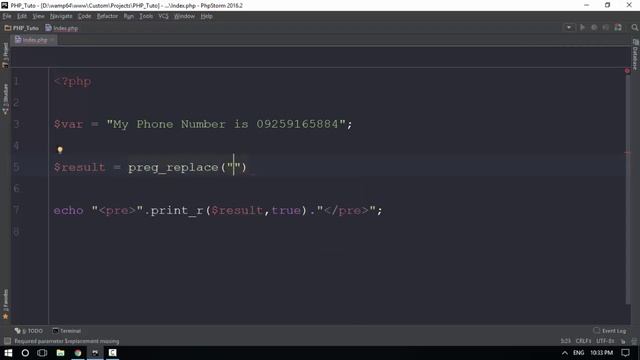
Task: Change file encoding UTF-8 in status bar
Action: [x=605, y=341]
